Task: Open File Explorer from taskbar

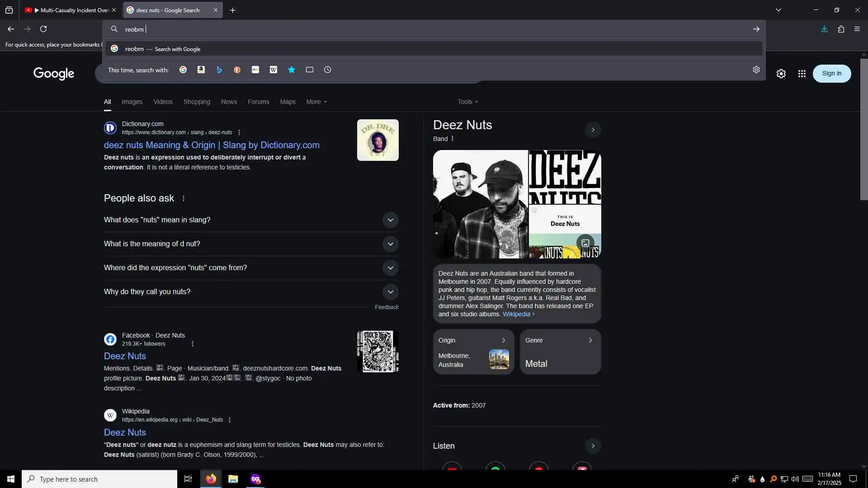Action: click(233, 479)
